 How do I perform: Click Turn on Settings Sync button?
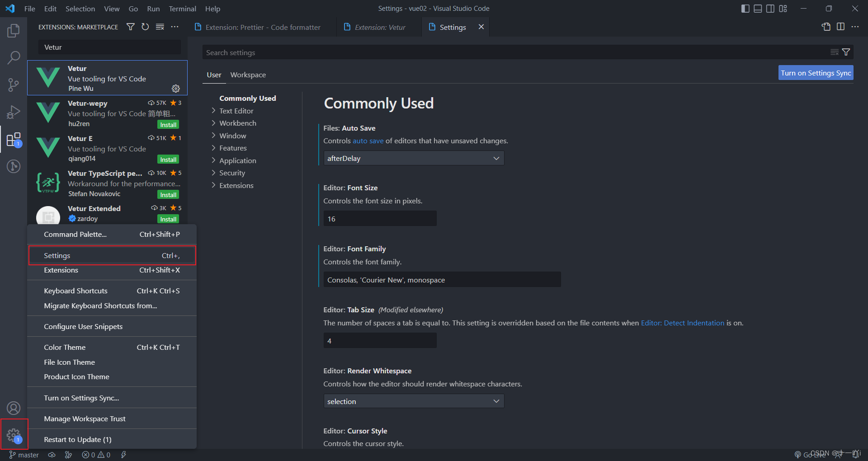click(816, 73)
